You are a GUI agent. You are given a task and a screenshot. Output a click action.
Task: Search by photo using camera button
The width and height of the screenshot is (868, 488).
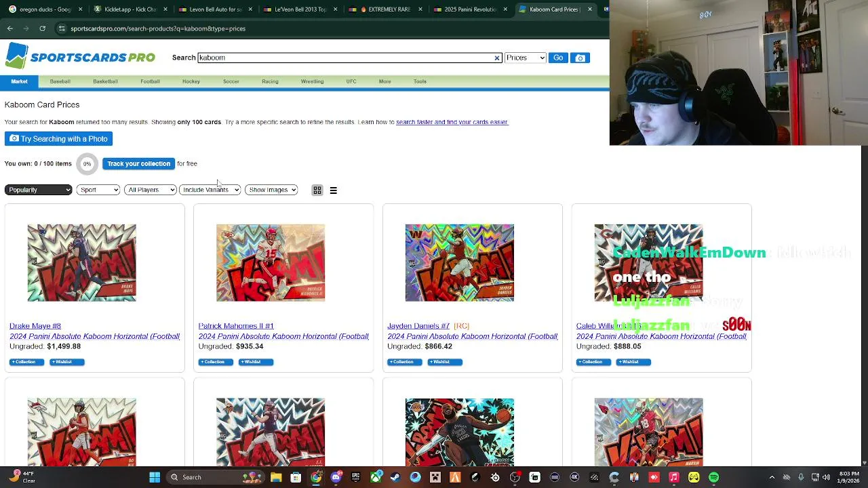point(580,58)
